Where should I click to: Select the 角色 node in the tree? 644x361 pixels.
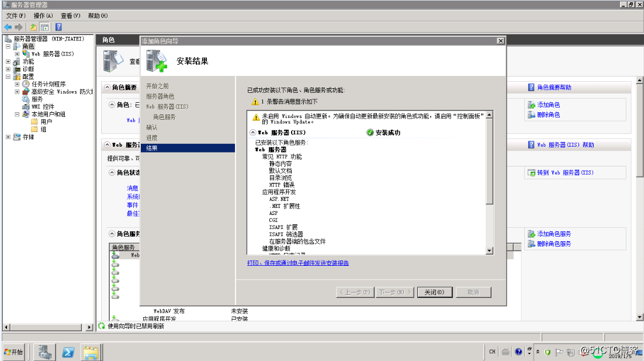click(28, 46)
